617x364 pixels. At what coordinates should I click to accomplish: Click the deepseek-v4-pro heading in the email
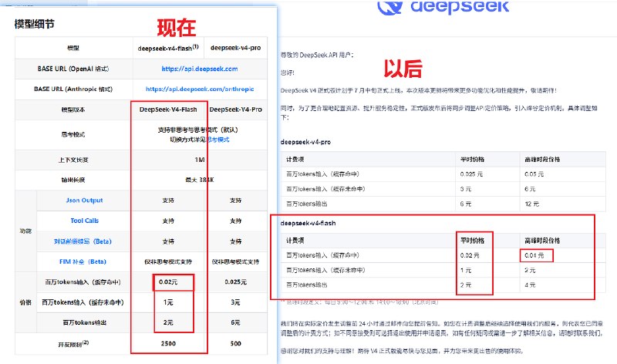(305, 142)
